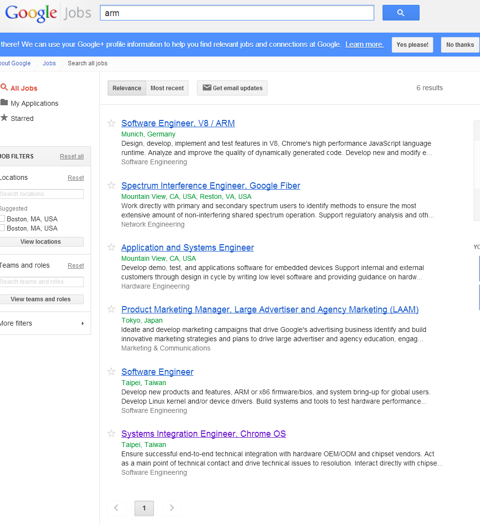Click page 1 pagination button
This screenshot has width=480, height=525.
pos(144,508)
